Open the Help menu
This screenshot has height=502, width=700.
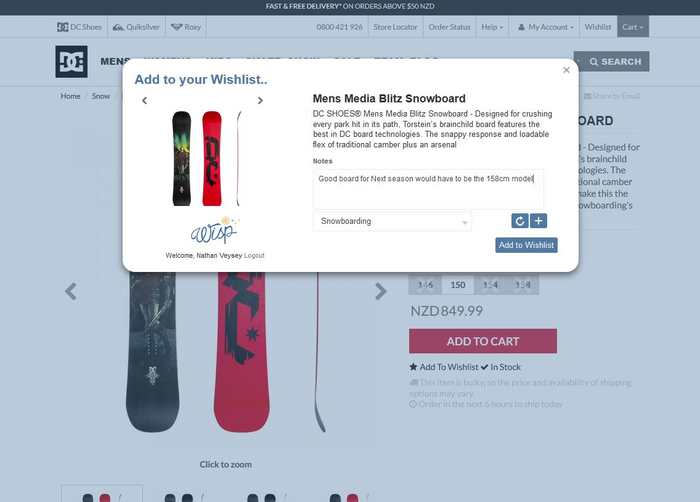tap(492, 27)
